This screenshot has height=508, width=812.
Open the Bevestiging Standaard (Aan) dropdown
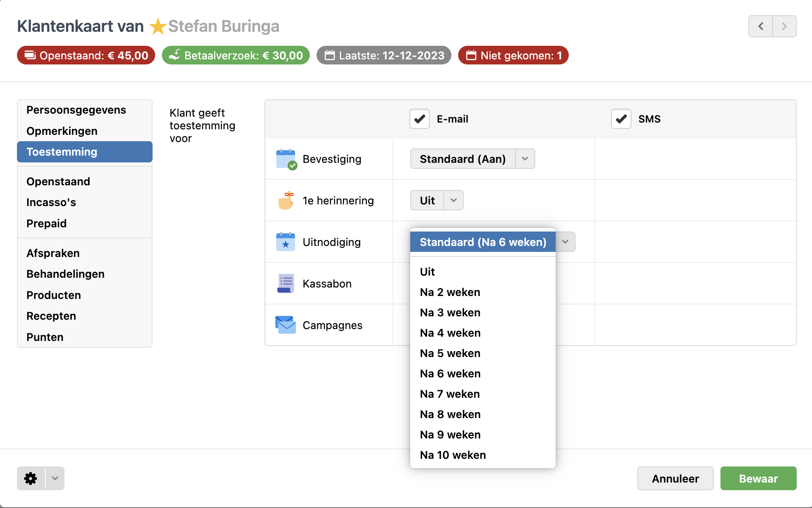pyautogui.click(x=472, y=159)
